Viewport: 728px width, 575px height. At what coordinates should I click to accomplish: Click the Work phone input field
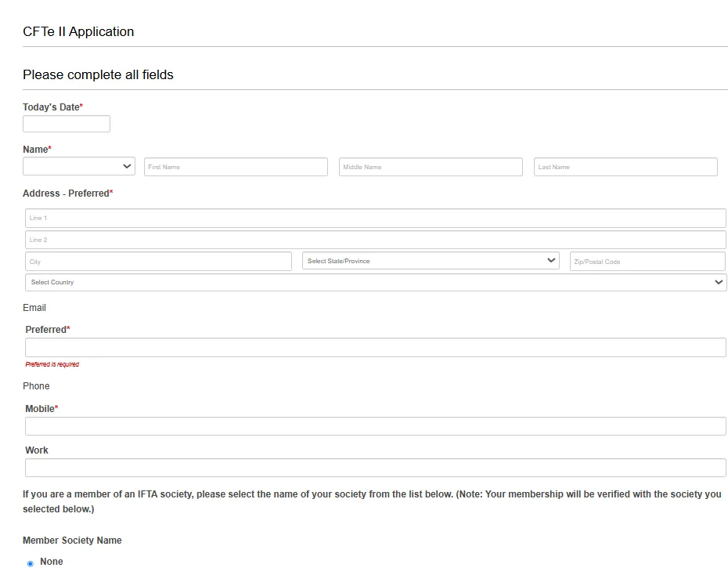pyautogui.click(x=376, y=468)
